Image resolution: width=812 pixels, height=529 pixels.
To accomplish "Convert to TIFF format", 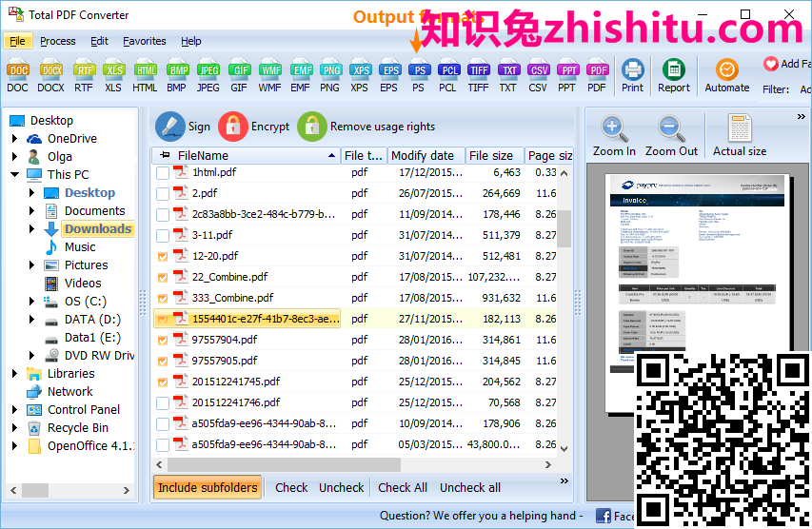I will click(478, 76).
